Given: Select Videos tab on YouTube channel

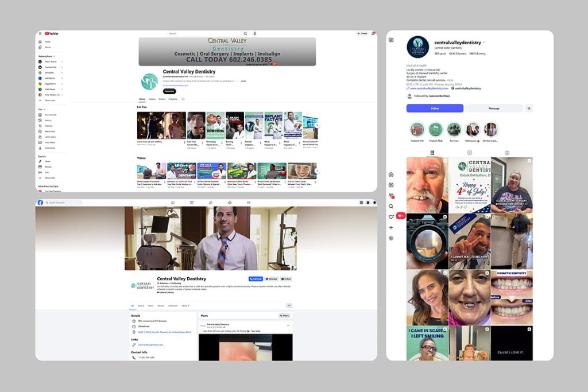Looking at the screenshot, I should 152,99.
